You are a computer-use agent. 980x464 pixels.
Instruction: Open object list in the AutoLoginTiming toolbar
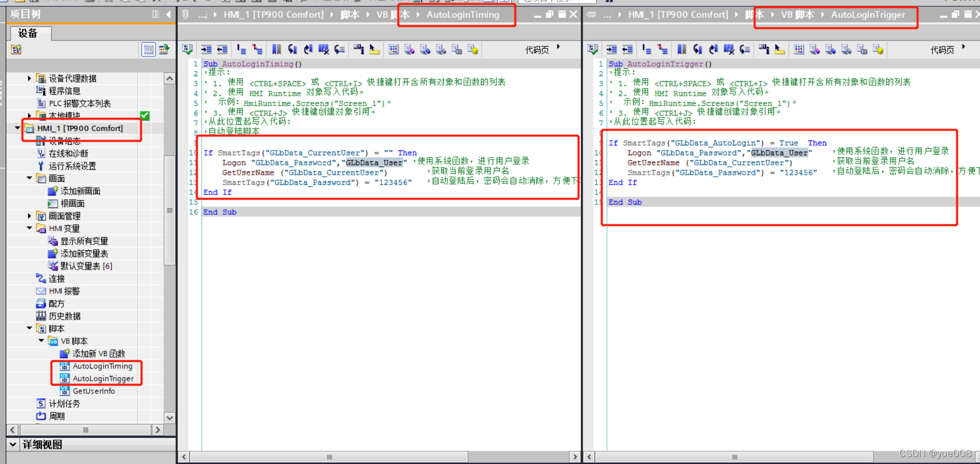click(x=358, y=50)
